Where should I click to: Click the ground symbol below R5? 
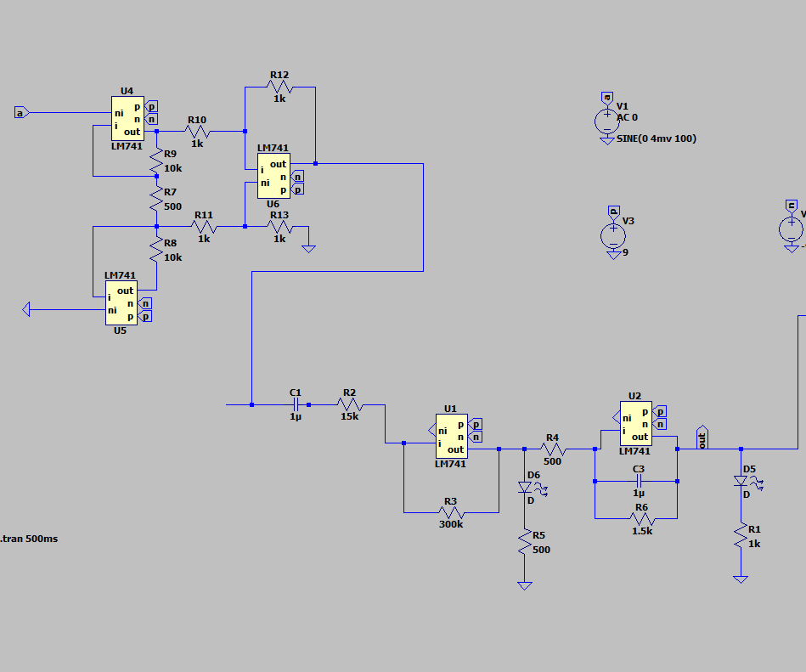[524, 584]
